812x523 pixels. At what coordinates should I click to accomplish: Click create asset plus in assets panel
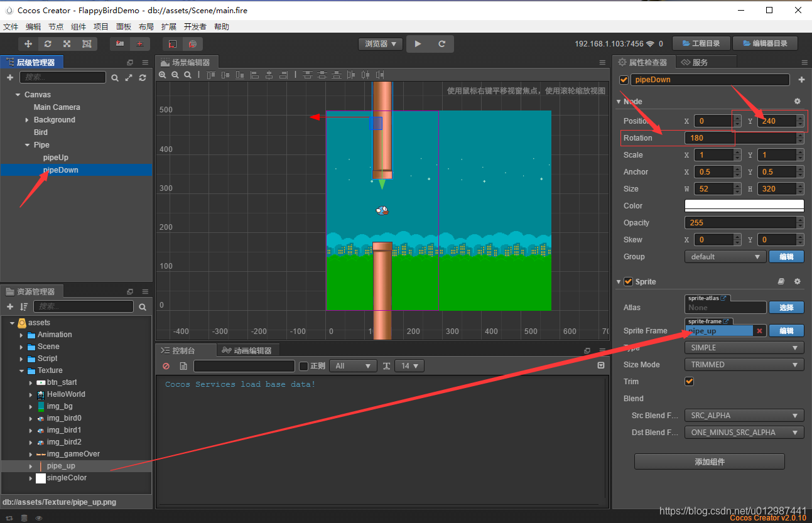point(10,306)
